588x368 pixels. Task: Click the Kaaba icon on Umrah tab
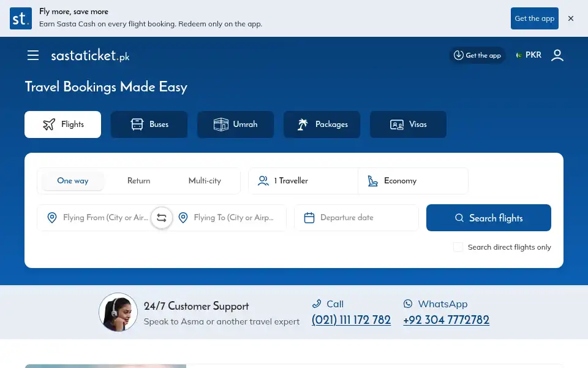221,125
